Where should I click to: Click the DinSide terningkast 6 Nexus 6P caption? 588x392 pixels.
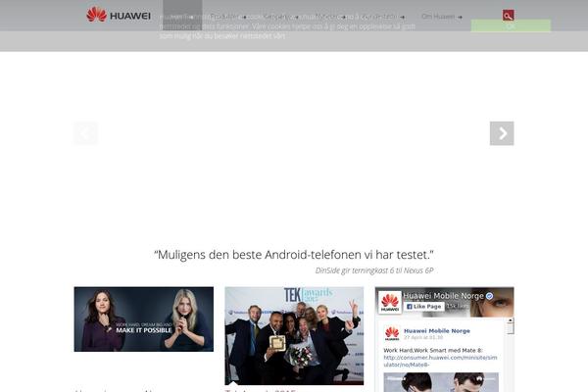click(374, 270)
